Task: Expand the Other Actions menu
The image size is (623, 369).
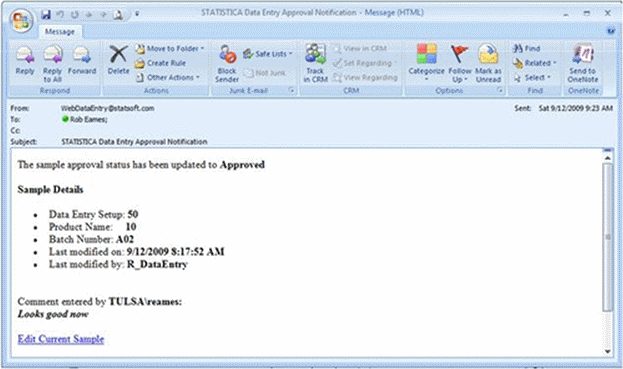Action: (168, 77)
